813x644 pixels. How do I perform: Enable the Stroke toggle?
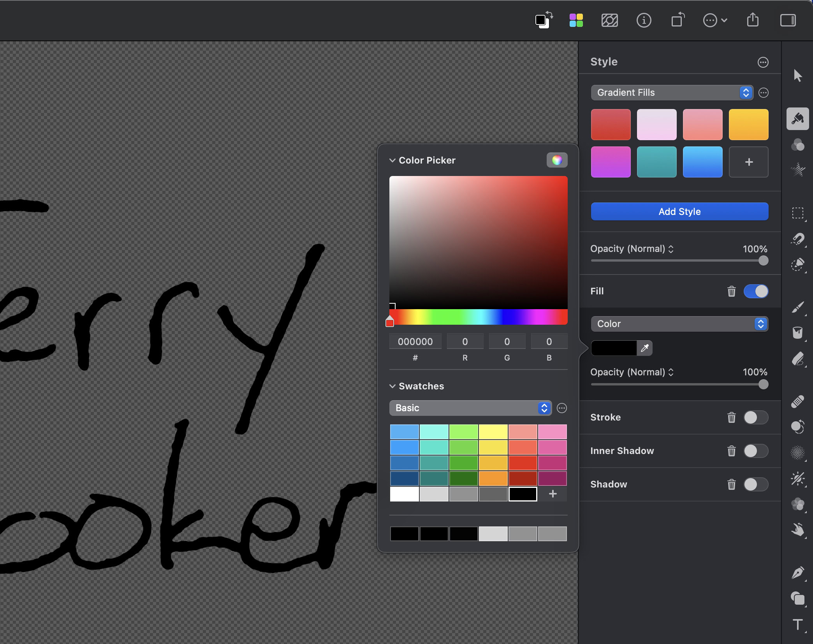[x=756, y=417]
